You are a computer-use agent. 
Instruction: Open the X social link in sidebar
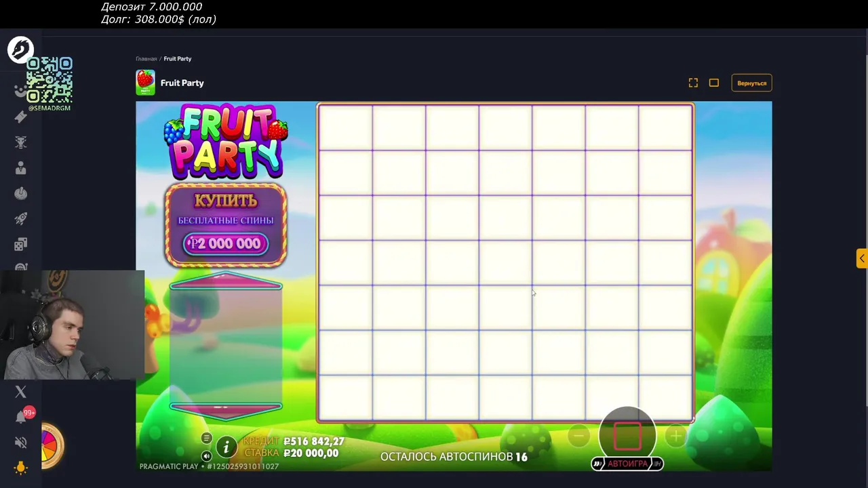pyautogui.click(x=20, y=392)
